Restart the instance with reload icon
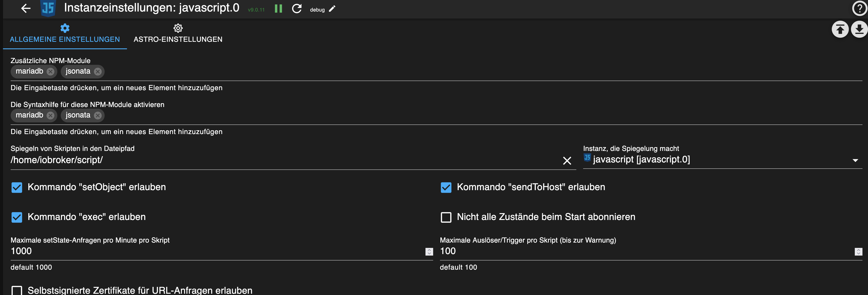The width and height of the screenshot is (868, 295). pyautogui.click(x=297, y=9)
